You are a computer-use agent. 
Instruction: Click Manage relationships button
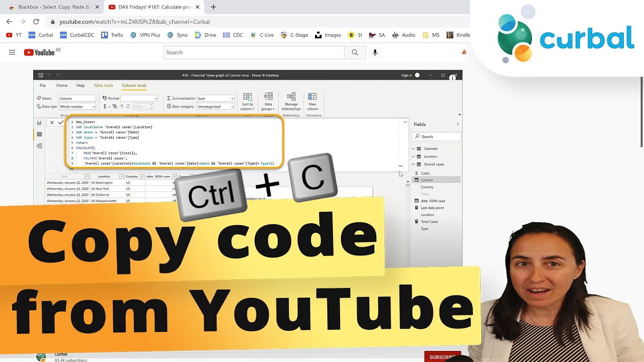291,102
